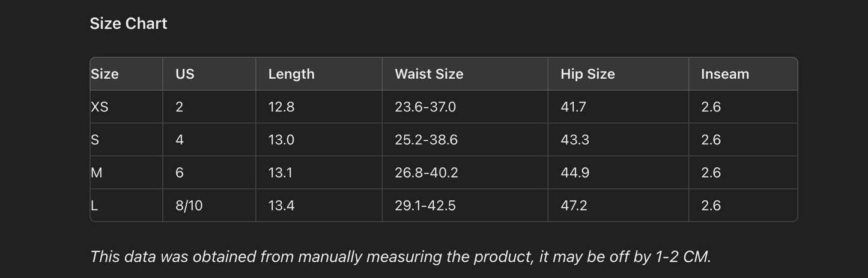Screen dimensions: 868x278
Task: Click the 8/10 US size cell
Action: click(x=189, y=206)
